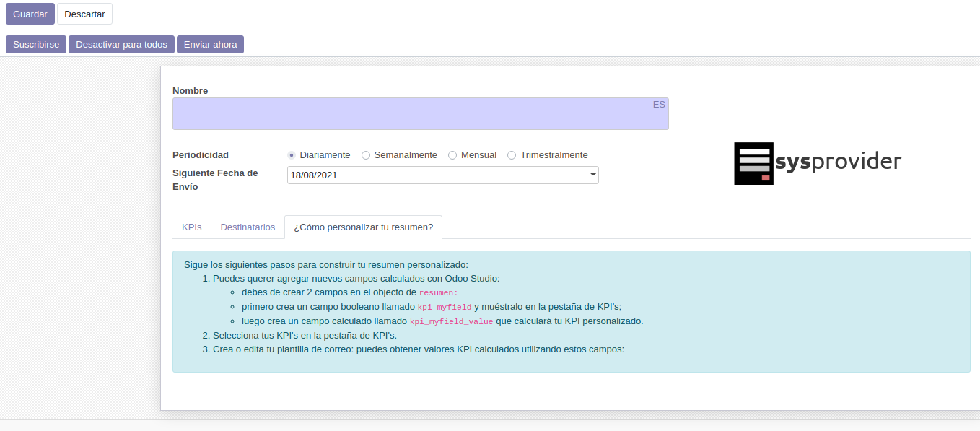Image resolution: width=980 pixels, height=431 pixels.
Task: Click the Periodicidad field label
Action: pyautogui.click(x=201, y=155)
